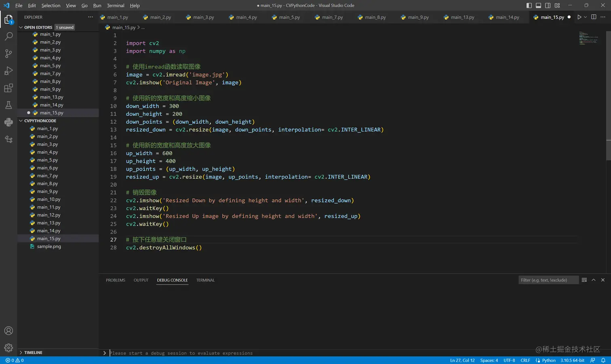Switch to the PROBLEMS panel tab

116,280
